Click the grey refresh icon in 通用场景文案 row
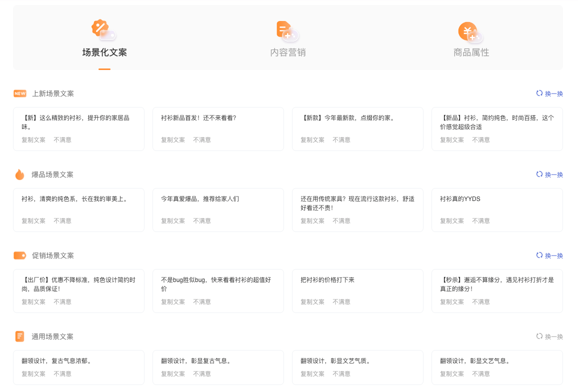 (539, 336)
